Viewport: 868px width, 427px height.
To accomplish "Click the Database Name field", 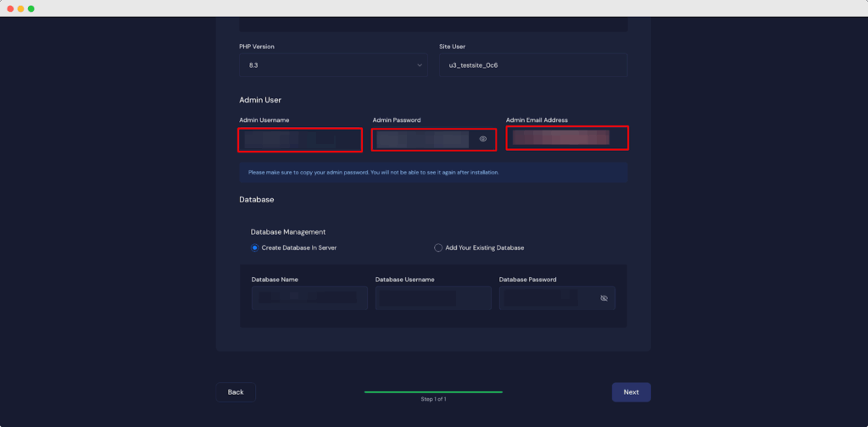I will [x=309, y=298].
